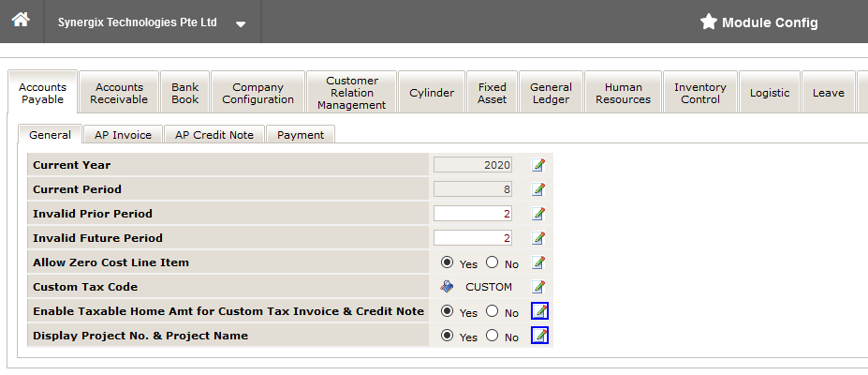This screenshot has width=868, height=375.
Task: Switch to General Ledger tab
Action: [x=551, y=93]
